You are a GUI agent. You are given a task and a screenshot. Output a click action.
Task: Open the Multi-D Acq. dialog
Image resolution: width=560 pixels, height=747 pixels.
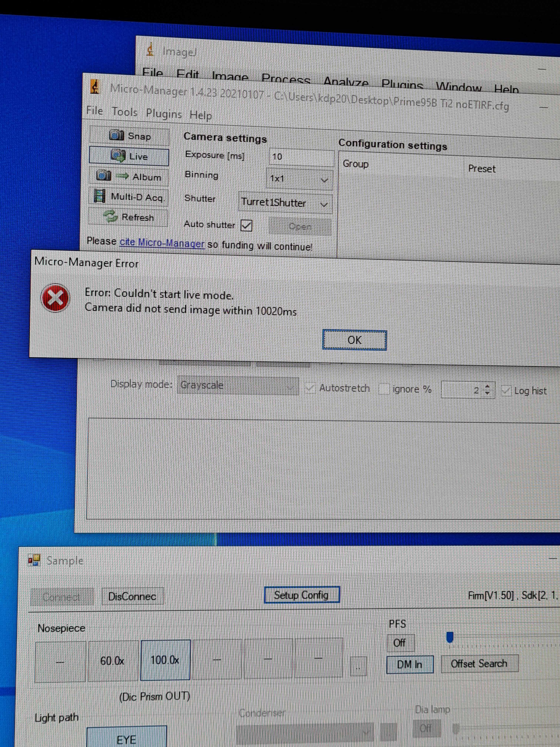click(128, 197)
